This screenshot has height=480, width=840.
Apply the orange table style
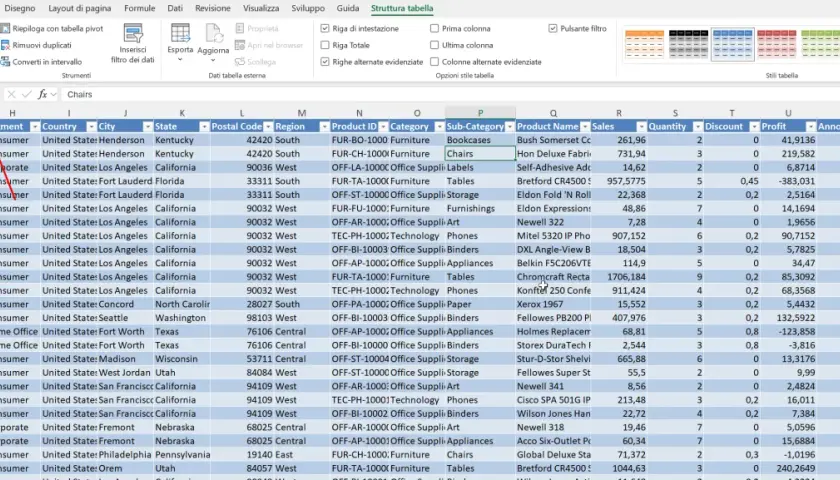click(x=644, y=44)
